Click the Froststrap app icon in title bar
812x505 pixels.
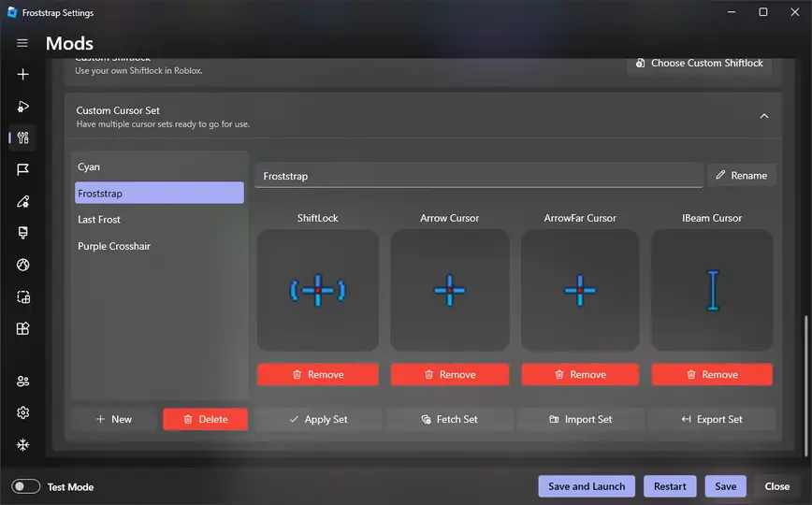[12, 12]
